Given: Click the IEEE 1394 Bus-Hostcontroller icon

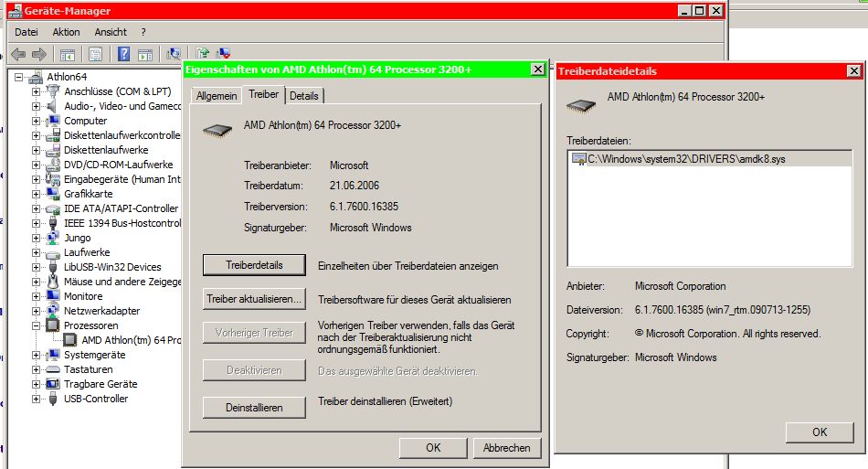Looking at the screenshot, I should 53,223.
